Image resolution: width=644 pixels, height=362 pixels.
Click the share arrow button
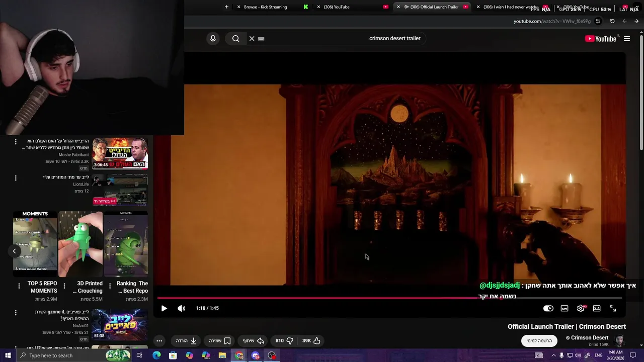254,340
